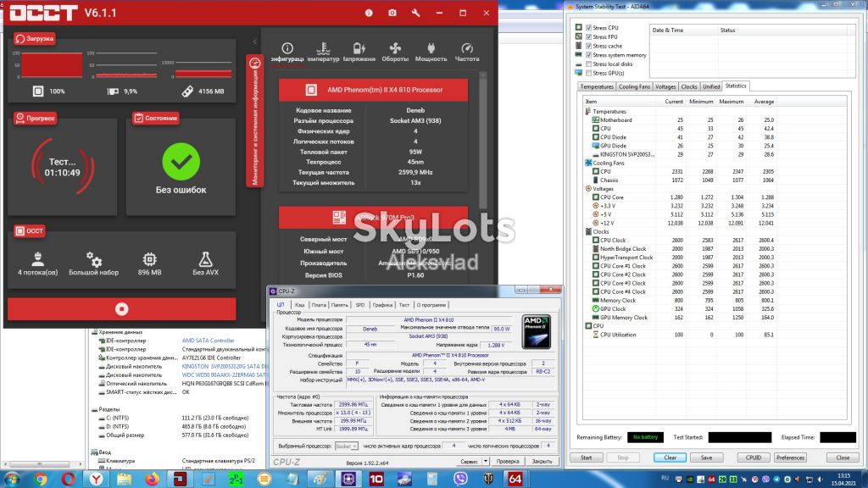Launch Yandex browser from the taskbar
Screen dimensions: 868x488
click(x=97, y=479)
